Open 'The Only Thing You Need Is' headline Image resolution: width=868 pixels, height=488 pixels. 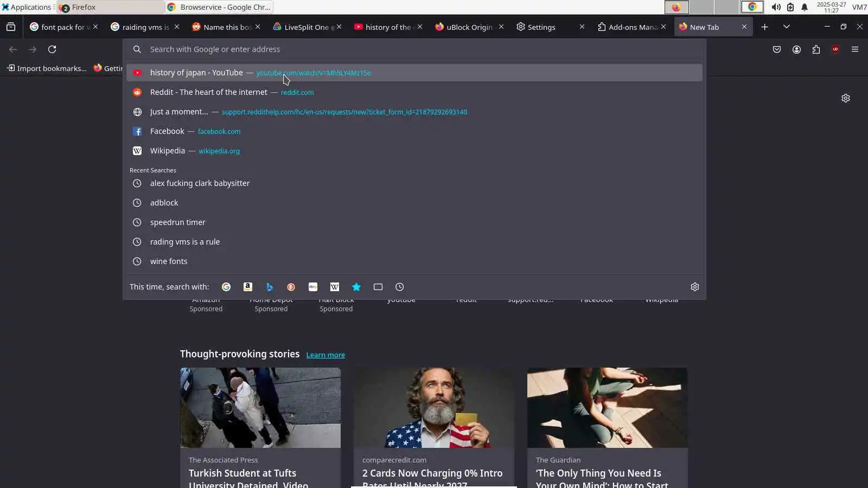click(x=602, y=478)
